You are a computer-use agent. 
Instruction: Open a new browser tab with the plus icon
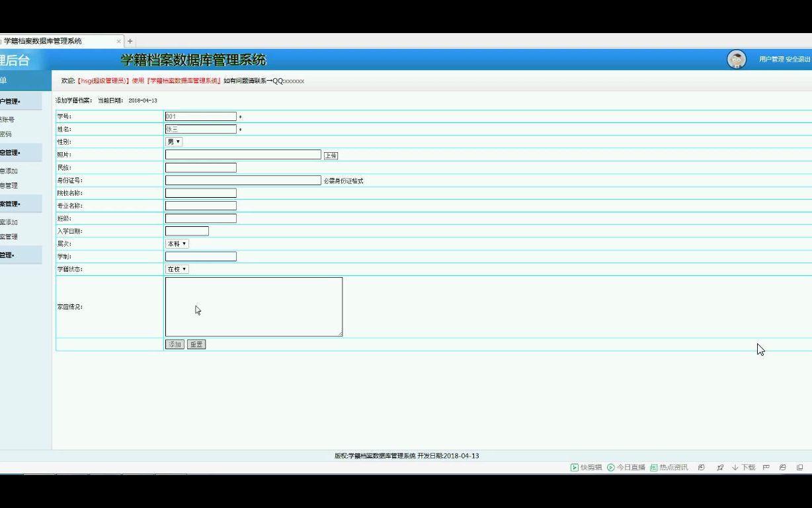click(x=130, y=40)
